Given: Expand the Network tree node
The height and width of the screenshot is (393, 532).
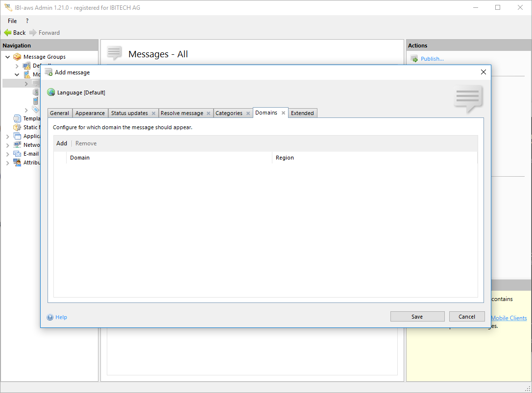Looking at the screenshot, I should tap(8, 145).
